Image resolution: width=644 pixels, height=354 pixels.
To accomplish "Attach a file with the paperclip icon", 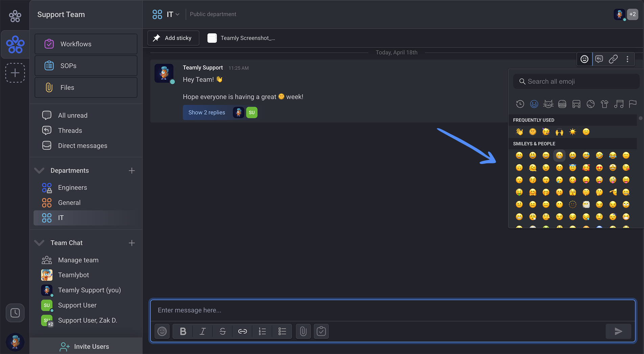I will 303,331.
